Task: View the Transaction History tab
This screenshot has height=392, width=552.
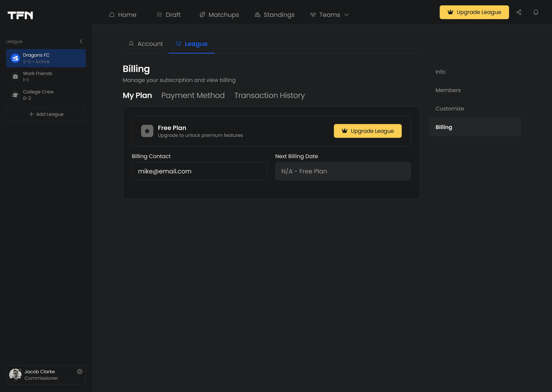Action: click(x=269, y=95)
